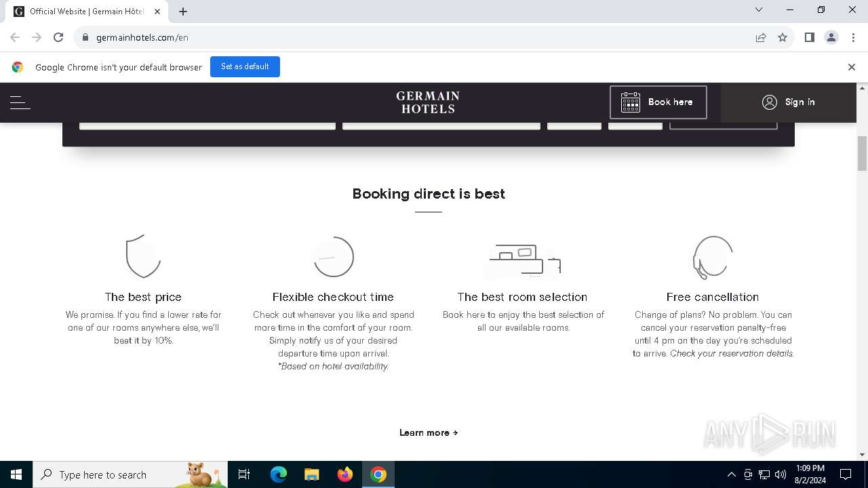Click the clock flexible checkout icon
Screen dimensions: 868x488
(333, 257)
